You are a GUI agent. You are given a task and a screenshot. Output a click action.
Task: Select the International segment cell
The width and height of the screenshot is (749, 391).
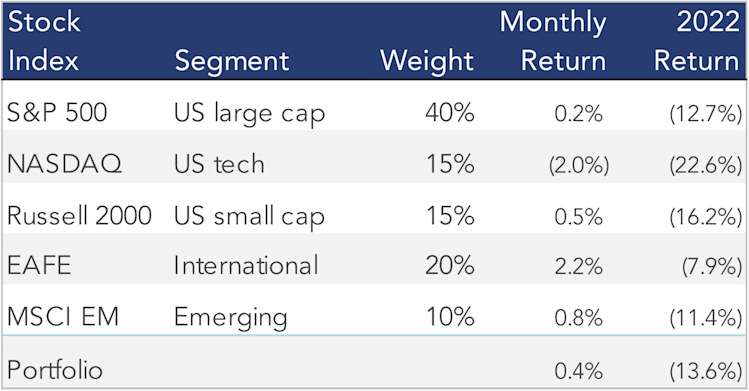click(246, 265)
